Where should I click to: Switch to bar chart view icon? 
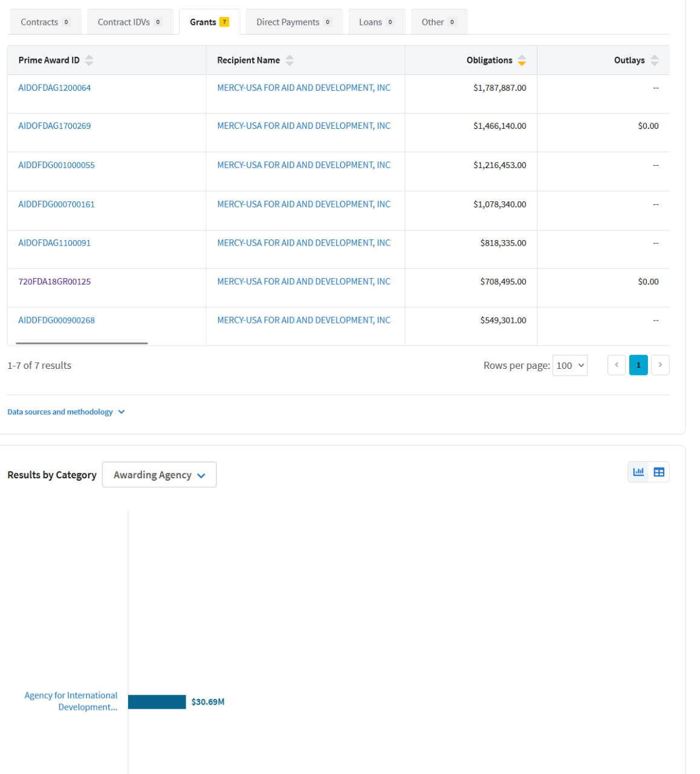tap(638, 472)
